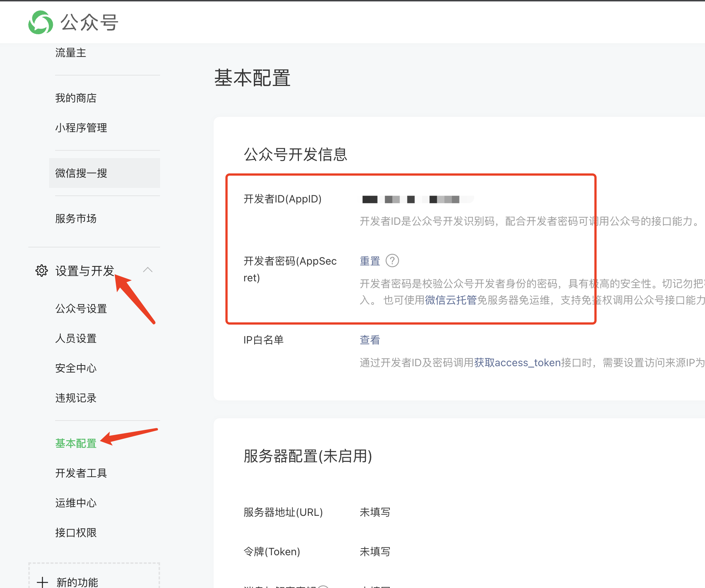The width and height of the screenshot is (705, 588).
Task: Check 违规记录
Action: coord(76,398)
